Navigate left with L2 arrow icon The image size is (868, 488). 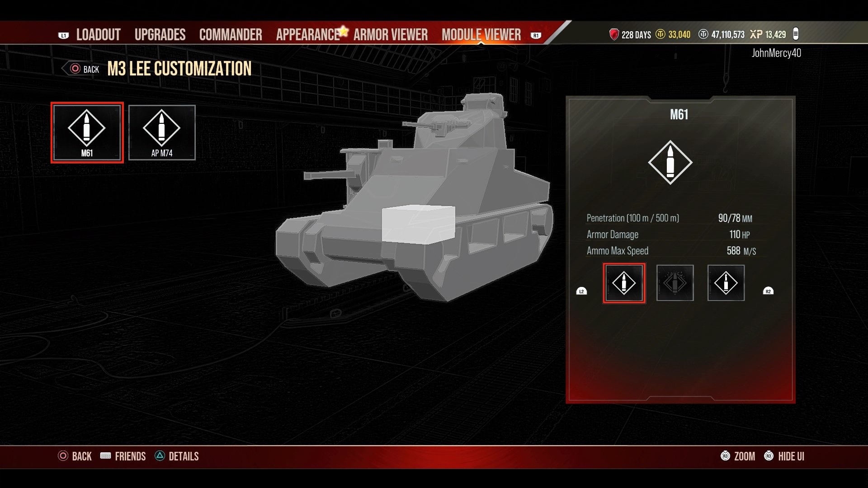(582, 290)
